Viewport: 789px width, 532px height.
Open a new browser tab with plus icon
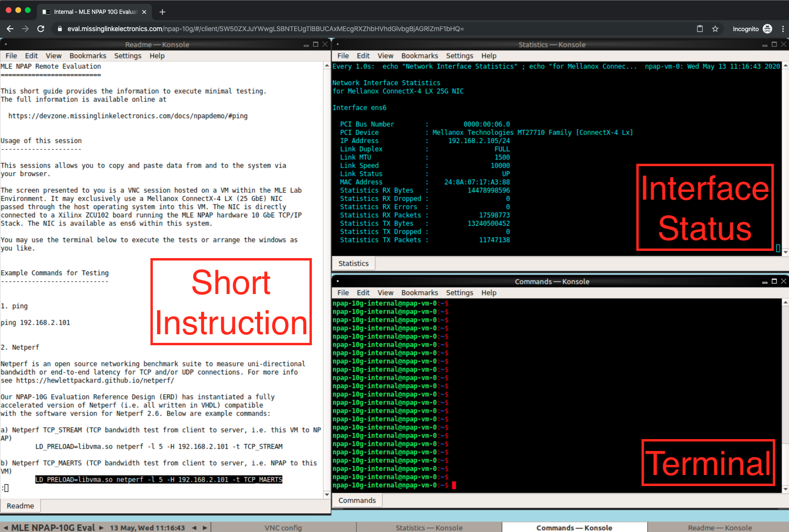coord(162,12)
